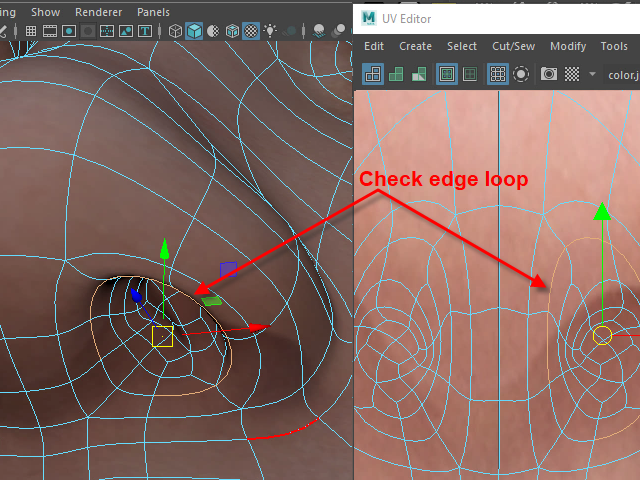Open Panels menu in viewport
Viewport: 640px width, 480px height.
click(x=153, y=12)
